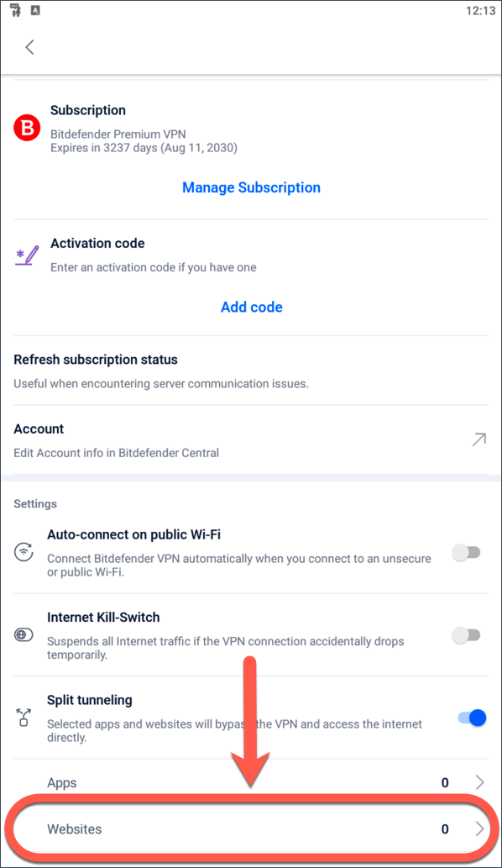Click the Add code link

click(252, 308)
